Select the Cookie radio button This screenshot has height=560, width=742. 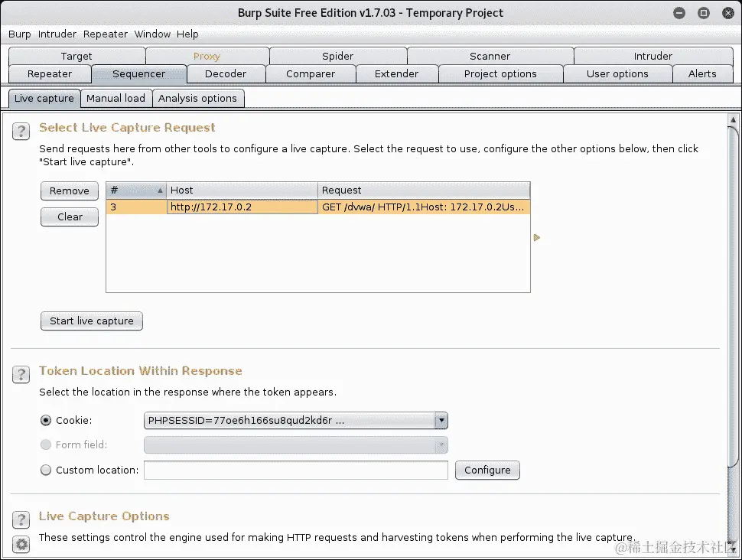pyautogui.click(x=46, y=420)
